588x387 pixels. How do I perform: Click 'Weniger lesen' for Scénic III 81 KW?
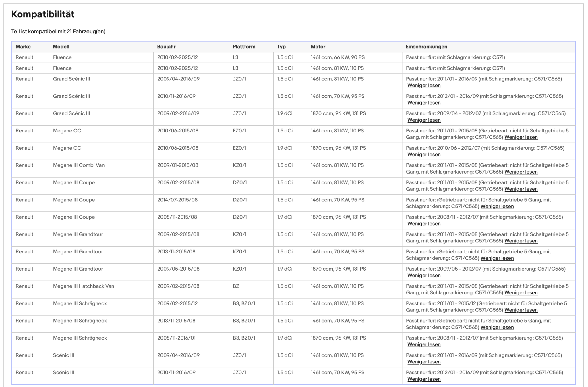(x=424, y=362)
